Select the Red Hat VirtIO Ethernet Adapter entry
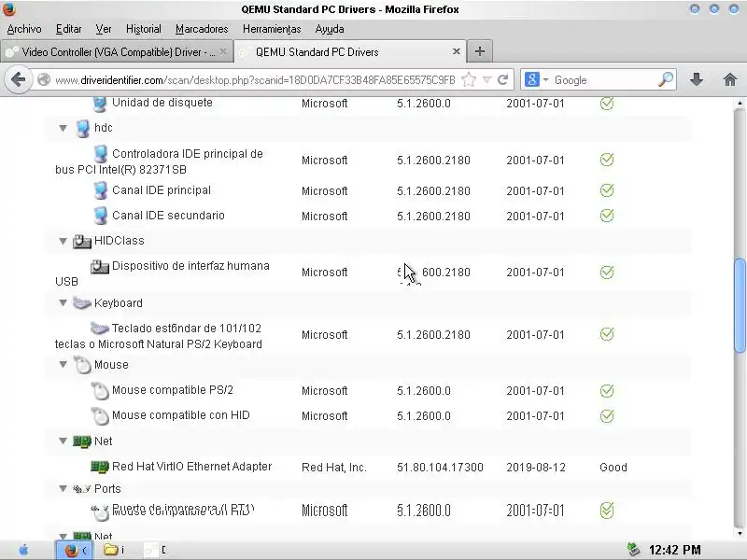The image size is (747, 560). [x=191, y=467]
